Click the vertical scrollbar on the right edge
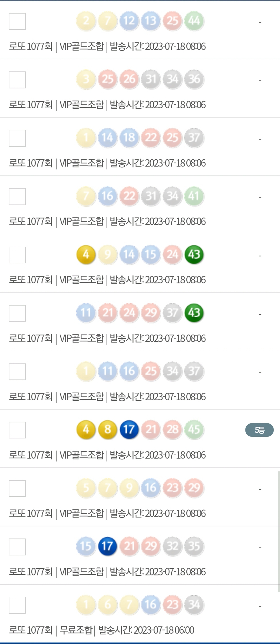280x644 pixels. [x=279, y=530]
